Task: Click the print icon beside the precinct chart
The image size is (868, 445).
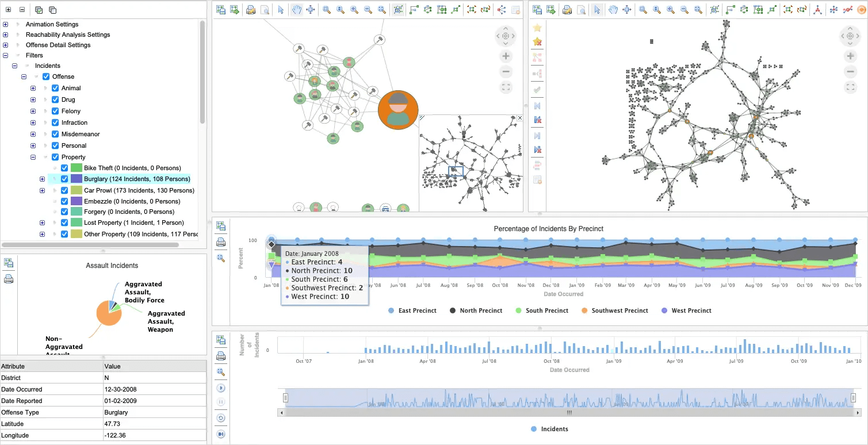Action: [x=221, y=242]
